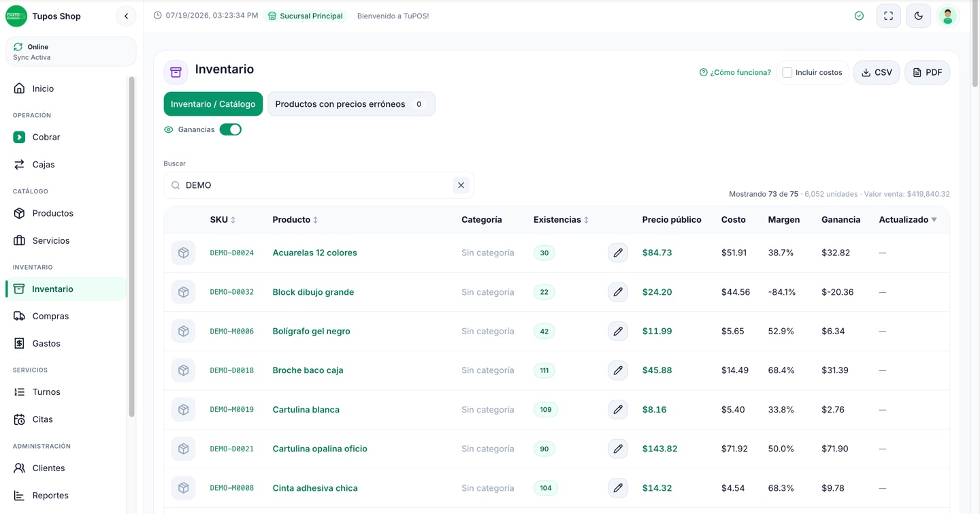Screen dimensions: 980x514
Task: Click the eye icon beside Ganancias
Action: [x=169, y=129]
